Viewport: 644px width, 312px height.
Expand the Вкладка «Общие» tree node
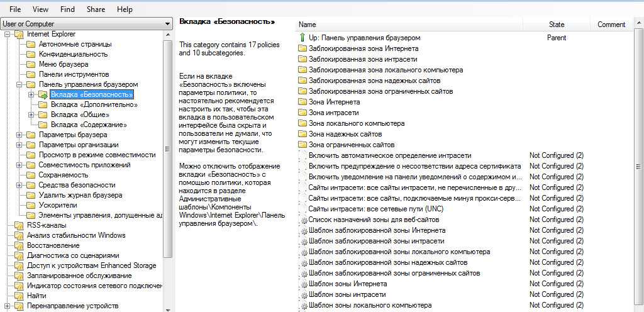tap(31, 114)
